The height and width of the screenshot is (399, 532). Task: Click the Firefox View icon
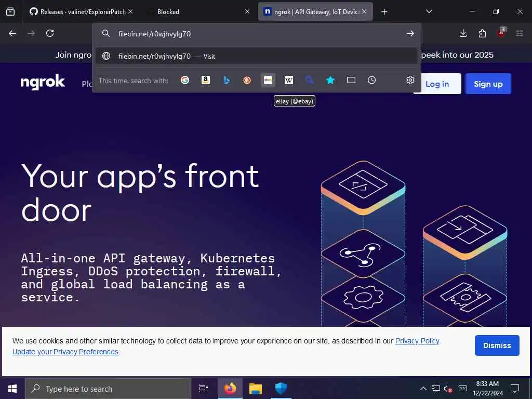pos(10,12)
